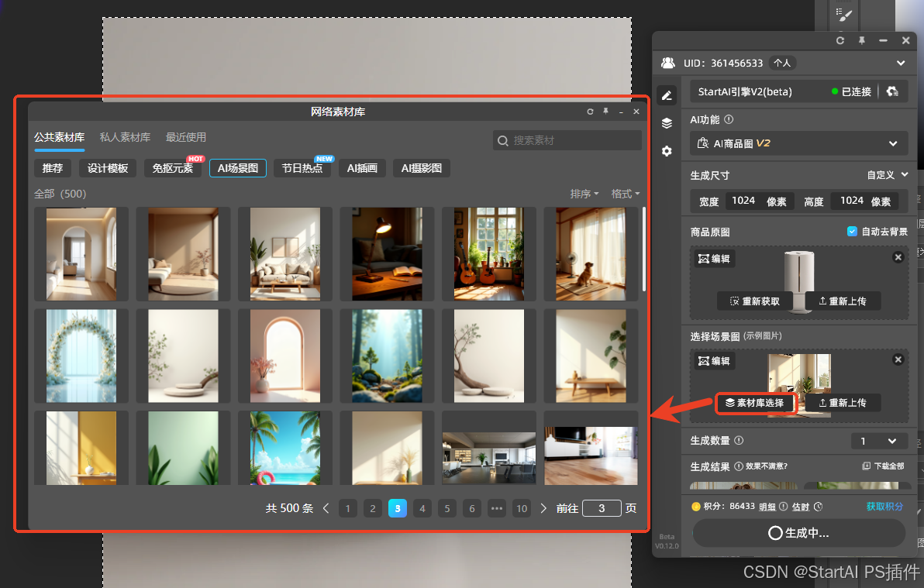The height and width of the screenshot is (588, 924).
Task: Click the search magnifier icon in 素材库
Action: click(502, 140)
